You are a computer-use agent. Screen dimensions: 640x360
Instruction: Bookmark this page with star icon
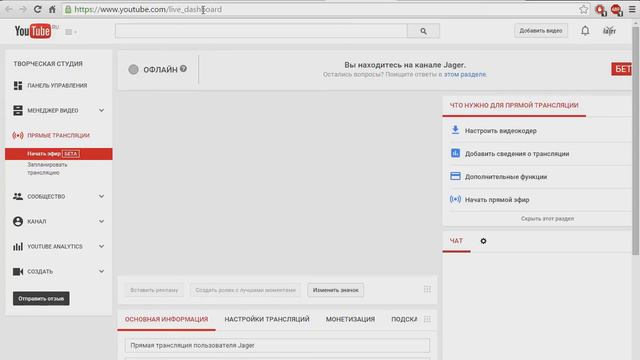tap(584, 9)
